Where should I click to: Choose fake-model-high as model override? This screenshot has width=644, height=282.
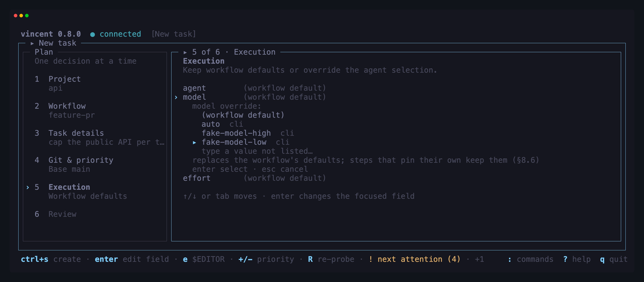[248, 133]
